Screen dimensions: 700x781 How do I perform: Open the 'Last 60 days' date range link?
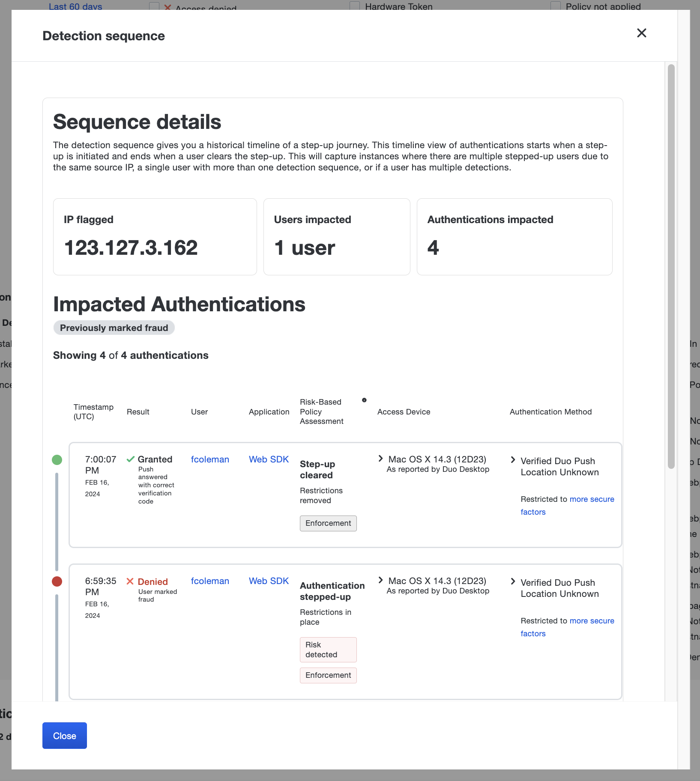point(75,6)
